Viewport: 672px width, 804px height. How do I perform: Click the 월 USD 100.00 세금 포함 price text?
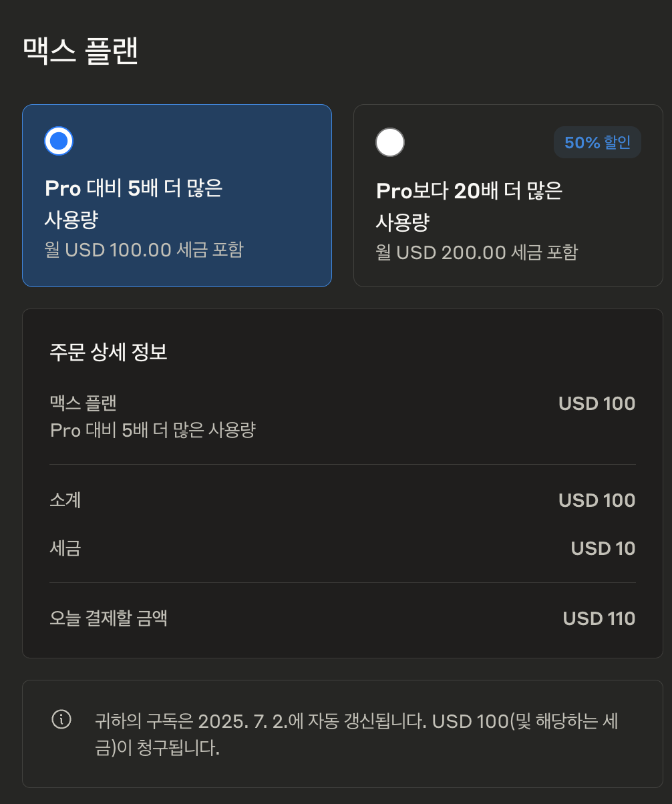click(x=144, y=250)
